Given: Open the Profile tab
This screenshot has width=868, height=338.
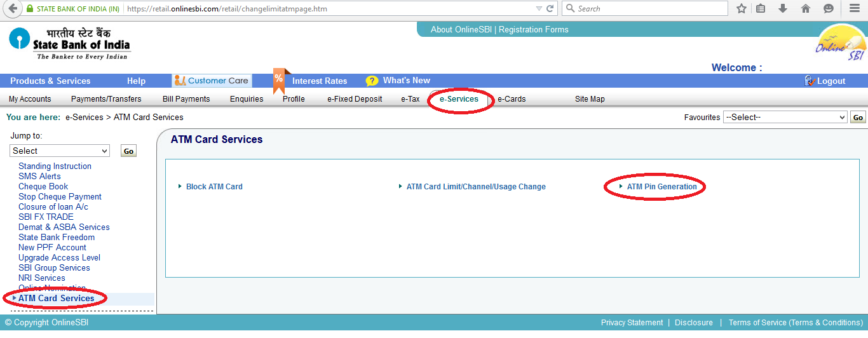Looking at the screenshot, I should coord(294,99).
